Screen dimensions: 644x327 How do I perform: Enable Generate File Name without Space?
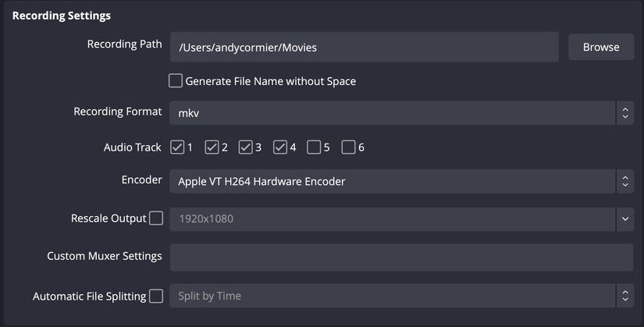click(176, 80)
